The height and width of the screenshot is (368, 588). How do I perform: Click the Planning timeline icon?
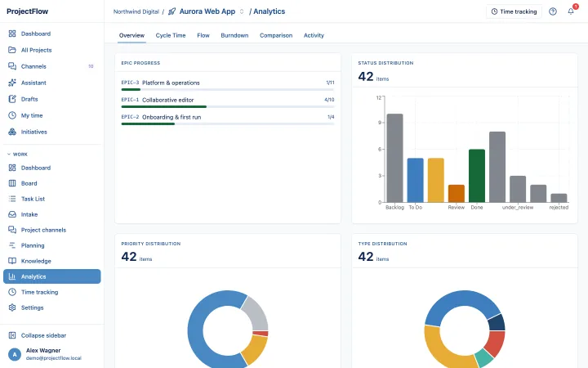coord(12,245)
